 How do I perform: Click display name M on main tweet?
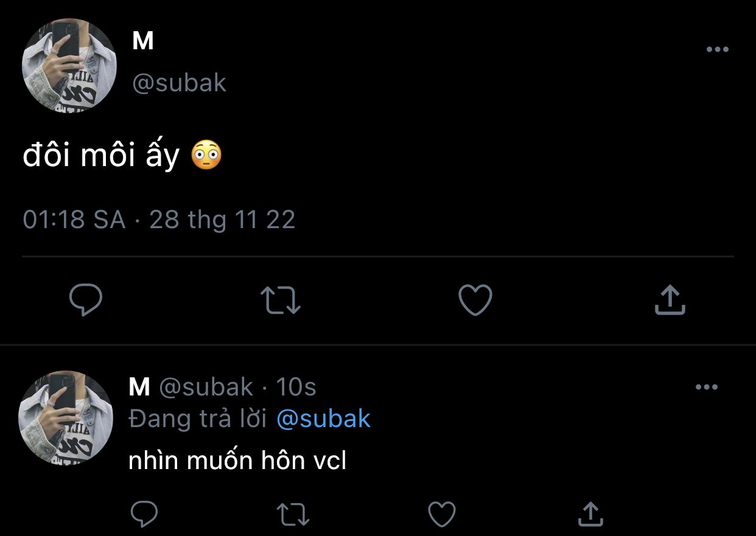[x=142, y=41]
